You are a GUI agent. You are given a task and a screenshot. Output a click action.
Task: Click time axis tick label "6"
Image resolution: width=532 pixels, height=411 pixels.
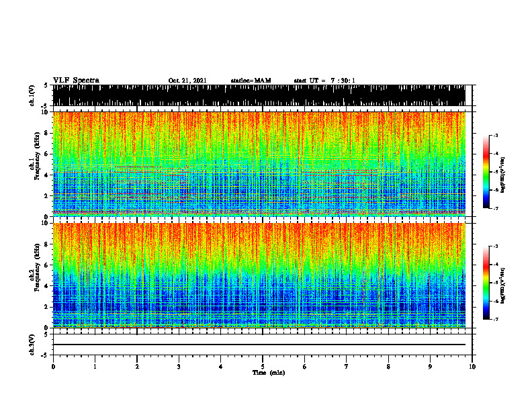[x=305, y=367]
